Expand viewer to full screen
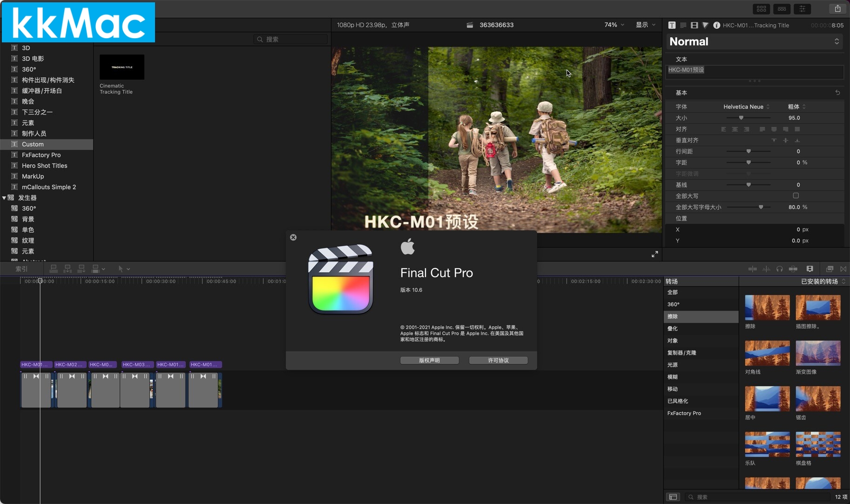The image size is (850, 504). [x=655, y=254]
